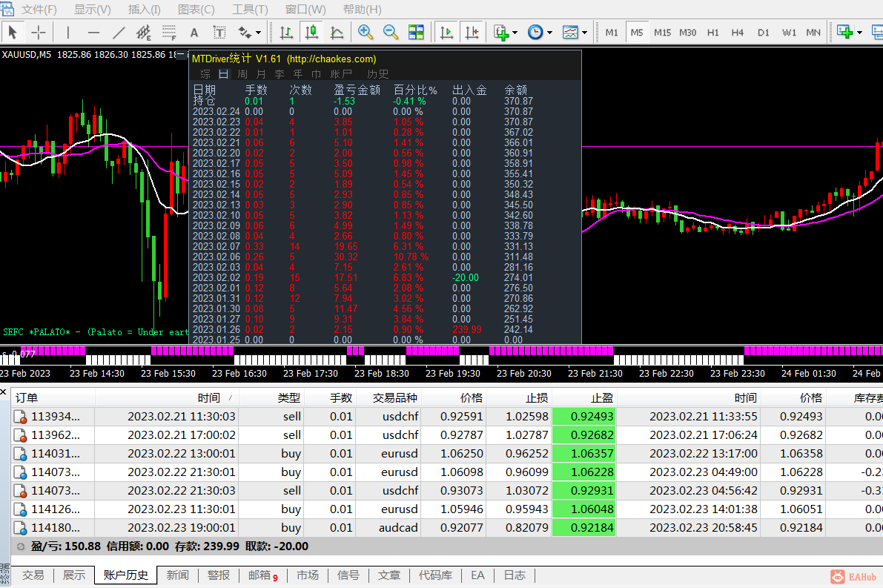Open the periodicity clock dropdown arrow
The image size is (883, 588).
tap(549, 33)
